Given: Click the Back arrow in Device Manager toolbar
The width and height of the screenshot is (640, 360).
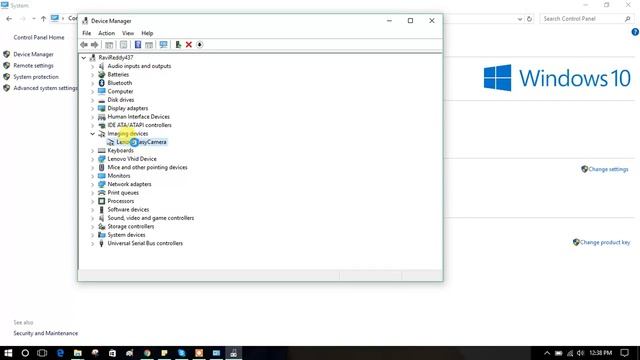Looking at the screenshot, I should click(x=84, y=44).
